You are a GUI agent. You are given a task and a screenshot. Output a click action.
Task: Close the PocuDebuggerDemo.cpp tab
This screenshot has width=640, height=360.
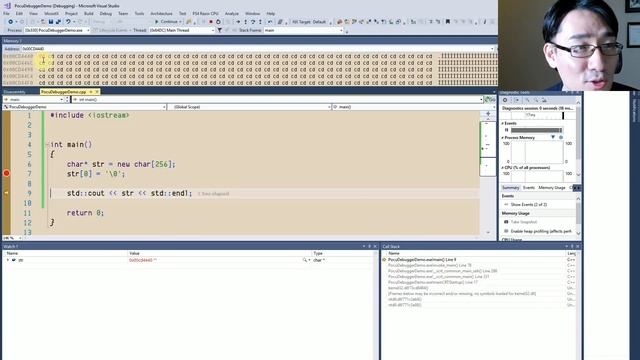[x=97, y=92]
